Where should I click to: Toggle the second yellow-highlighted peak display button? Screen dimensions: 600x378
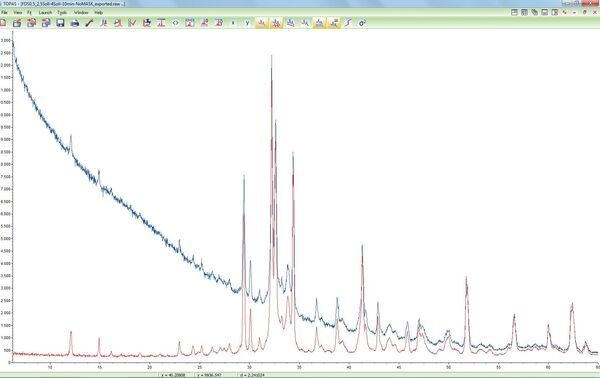click(x=276, y=23)
